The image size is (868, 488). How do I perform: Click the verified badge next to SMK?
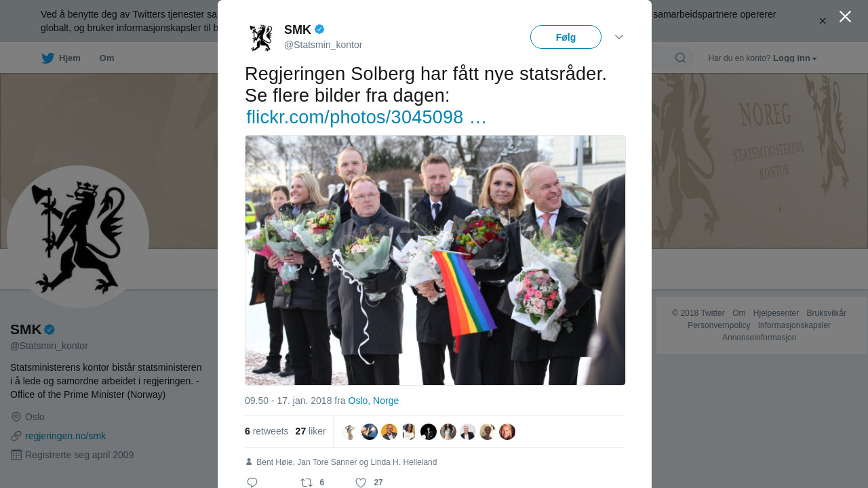coord(319,29)
